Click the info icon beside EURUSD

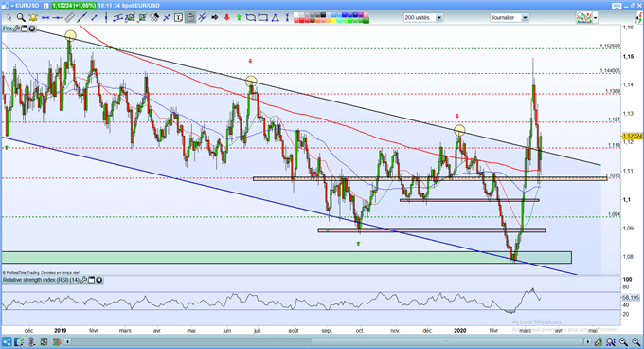click(x=46, y=6)
